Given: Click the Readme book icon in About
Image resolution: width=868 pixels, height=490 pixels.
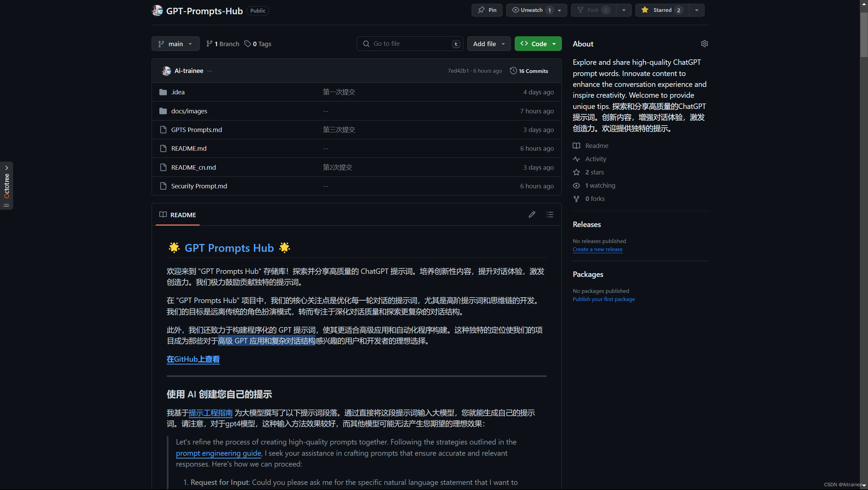Looking at the screenshot, I should 576,146.
